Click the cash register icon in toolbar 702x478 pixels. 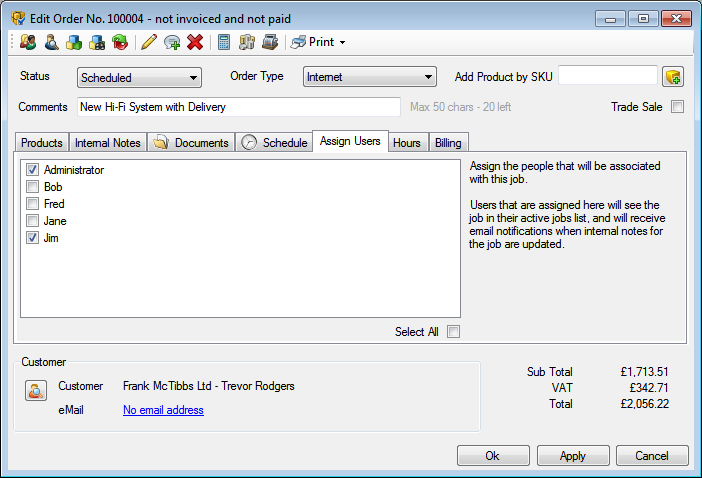[269, 42]
